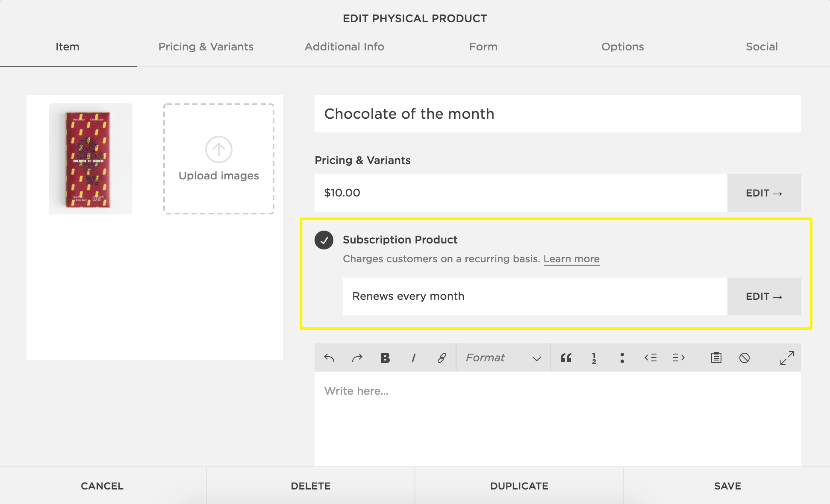Click the product title field
Screen dimensions: 830x504
pos(558,114)
